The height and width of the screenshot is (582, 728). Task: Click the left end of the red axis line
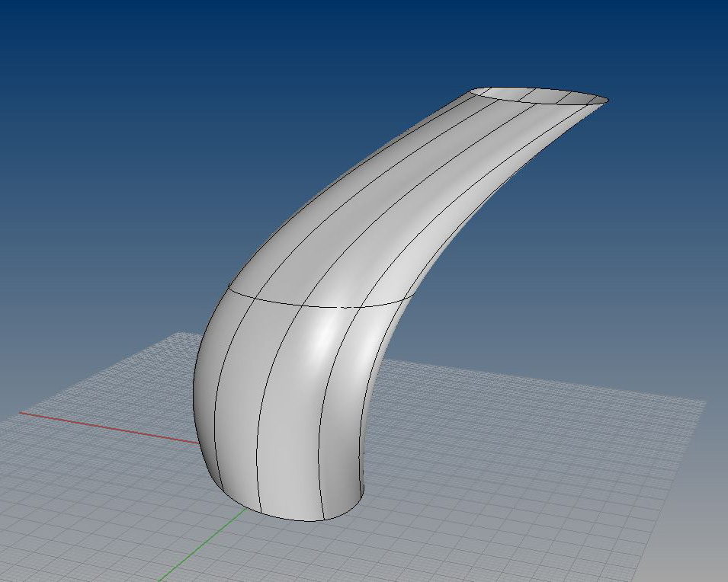[x=21, y=414]
